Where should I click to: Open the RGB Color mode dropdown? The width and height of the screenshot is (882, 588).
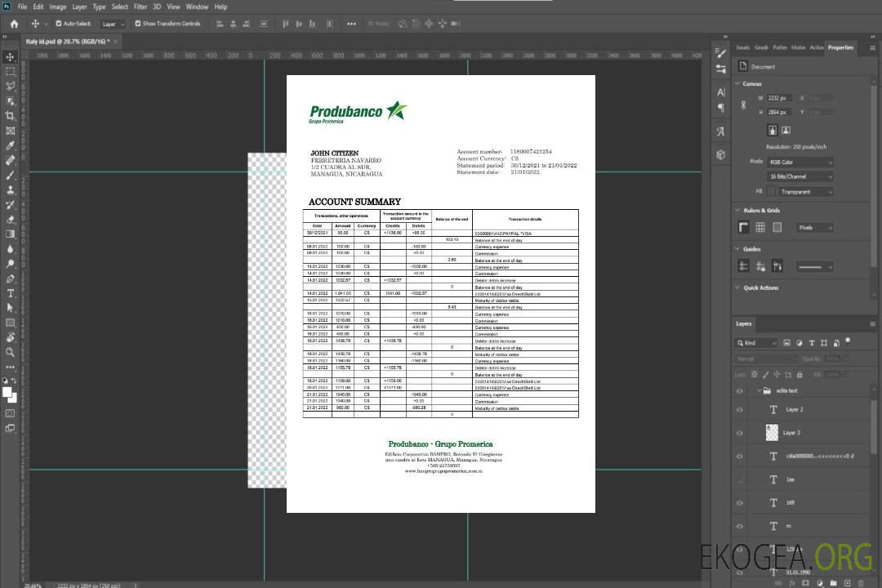(x=800, y=163)
